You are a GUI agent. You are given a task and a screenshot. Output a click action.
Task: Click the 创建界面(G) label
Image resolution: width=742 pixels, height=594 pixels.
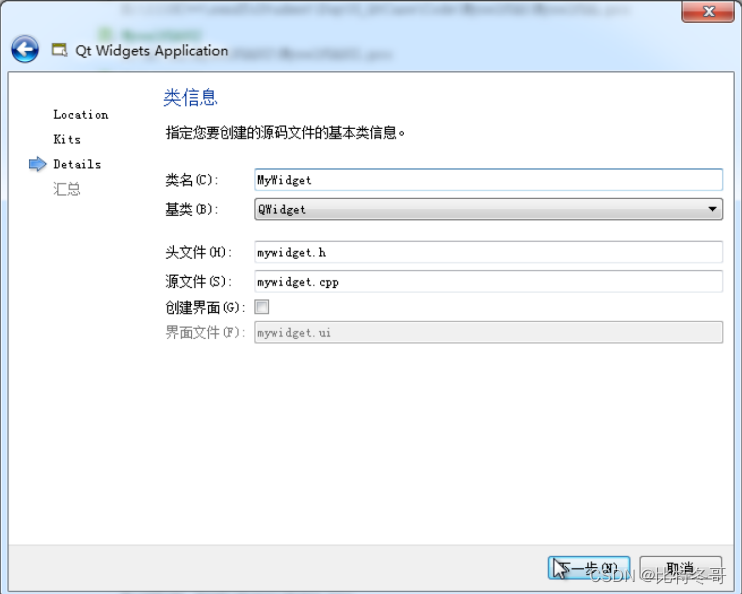point(205,308)
